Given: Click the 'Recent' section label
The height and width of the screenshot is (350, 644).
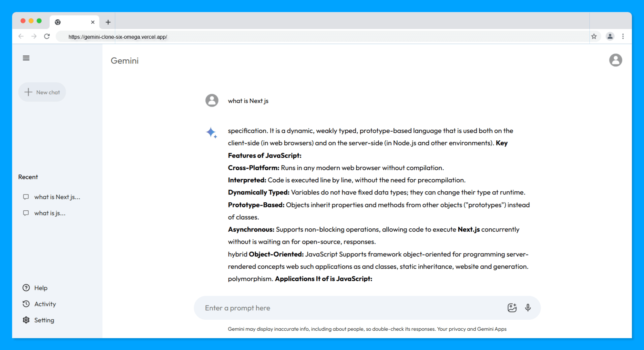Looking at the screenshot, I should (28, 177).
